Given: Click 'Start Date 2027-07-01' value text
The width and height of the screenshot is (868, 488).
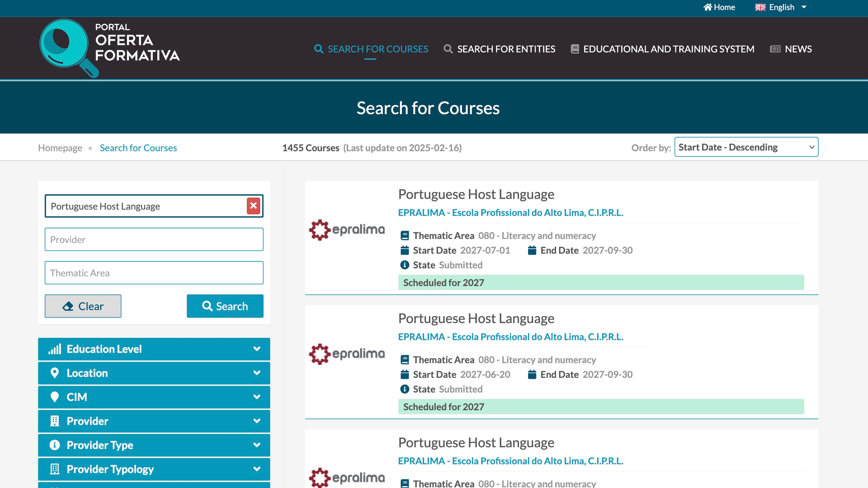Looking at the screenshot, I should (x=485, y=250).
